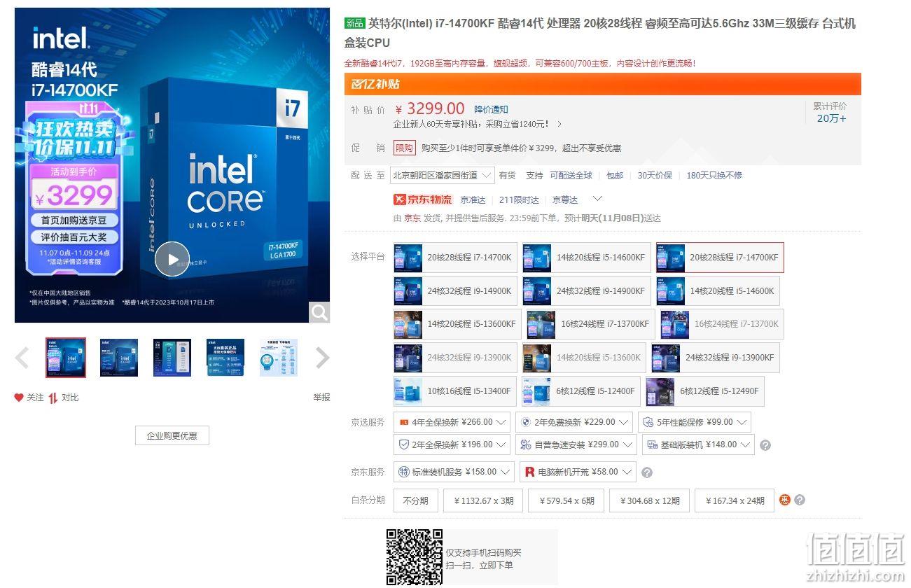Click the 企业购更优惠 button
The height and width of the screenshot is (588, 911).
(172, 435)
